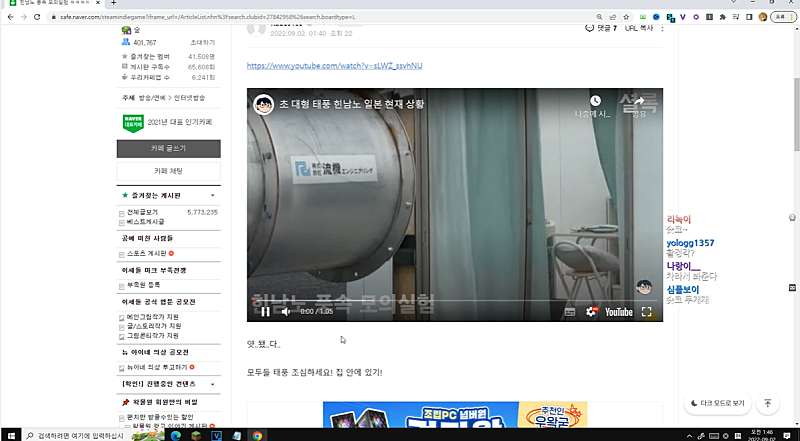Collapse the 즐겨찾는 게시판 section

213,195
